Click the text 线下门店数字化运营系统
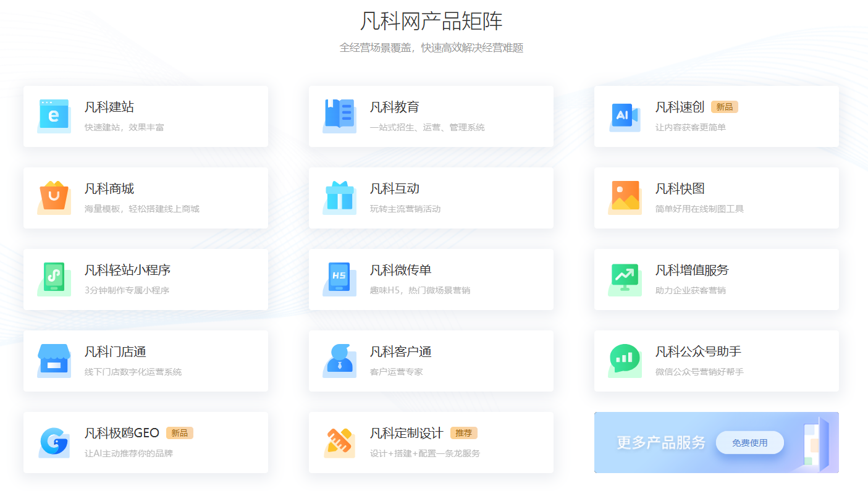 [x=133, y=372]
